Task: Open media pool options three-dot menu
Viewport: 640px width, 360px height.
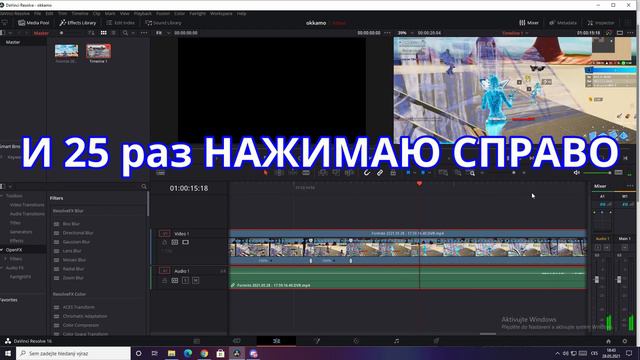Action: pos(144,33)
